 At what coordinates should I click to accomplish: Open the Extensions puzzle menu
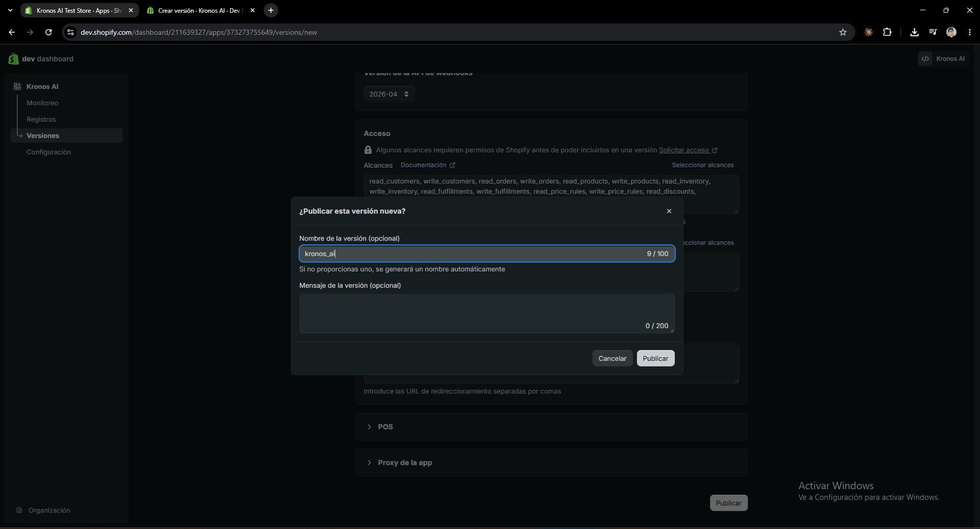pyautogui.click(x=887, y=32)
